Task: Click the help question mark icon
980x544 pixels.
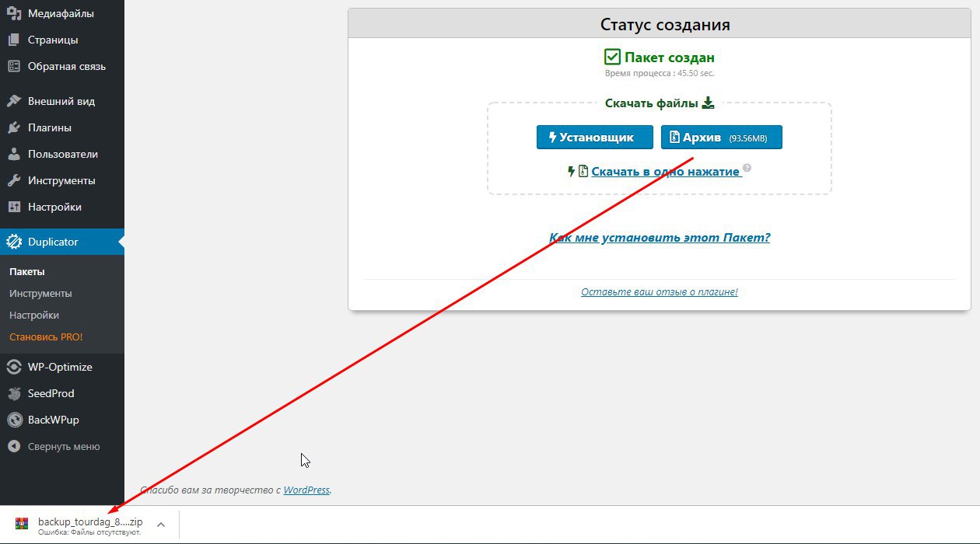Action: click(747, 168)
